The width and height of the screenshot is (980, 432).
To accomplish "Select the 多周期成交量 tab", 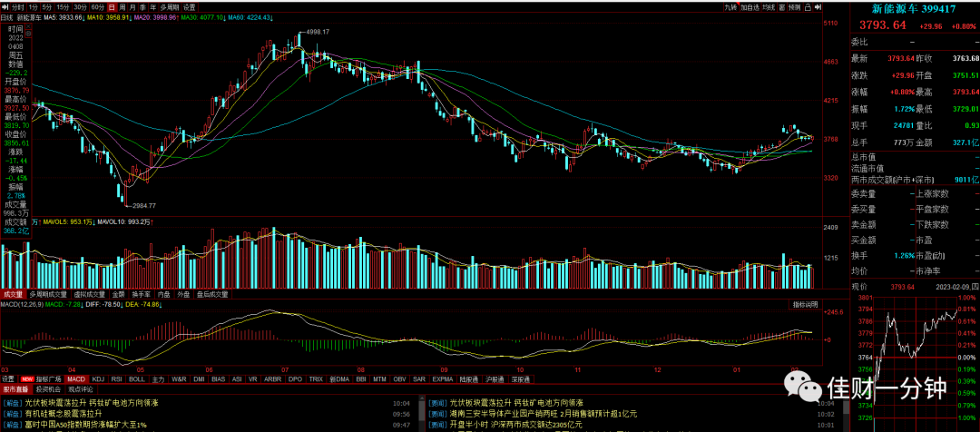I will [47, 293].
